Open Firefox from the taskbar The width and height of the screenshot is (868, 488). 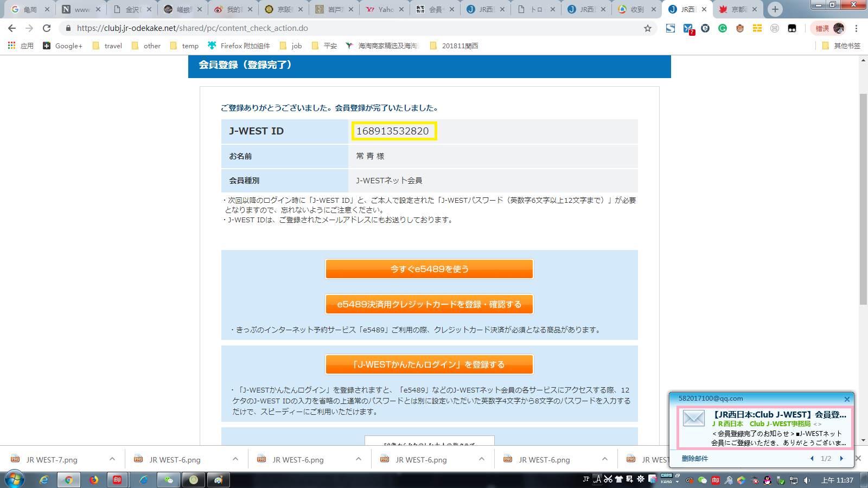(94, 480)
